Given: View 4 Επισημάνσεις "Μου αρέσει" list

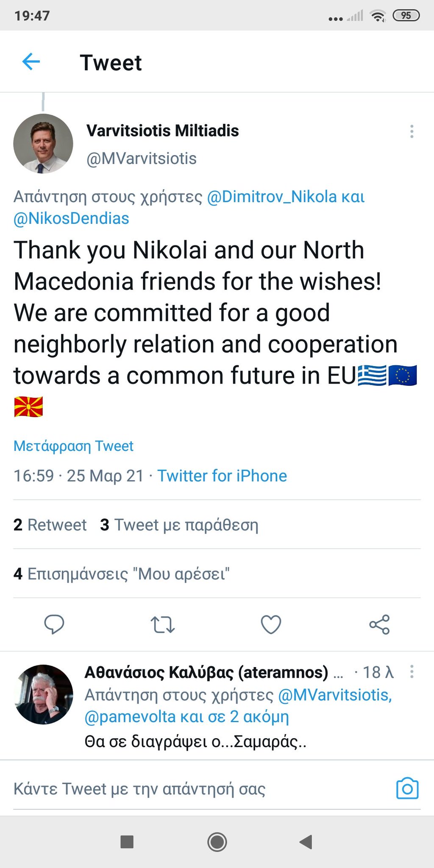Looking at the screenshot, I should point(122,574).
